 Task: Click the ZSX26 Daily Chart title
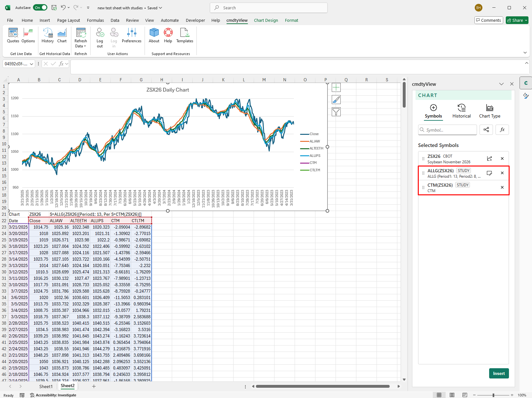pos(168,90)
